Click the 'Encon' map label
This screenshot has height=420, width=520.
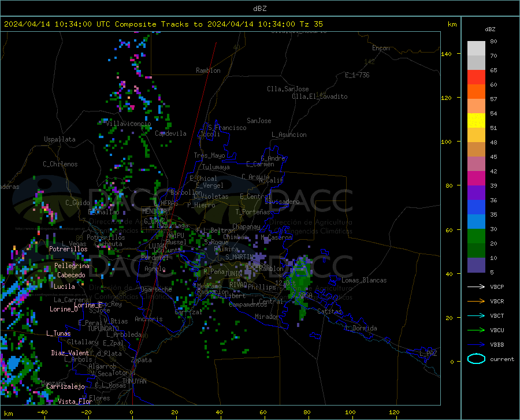(381, 48)
